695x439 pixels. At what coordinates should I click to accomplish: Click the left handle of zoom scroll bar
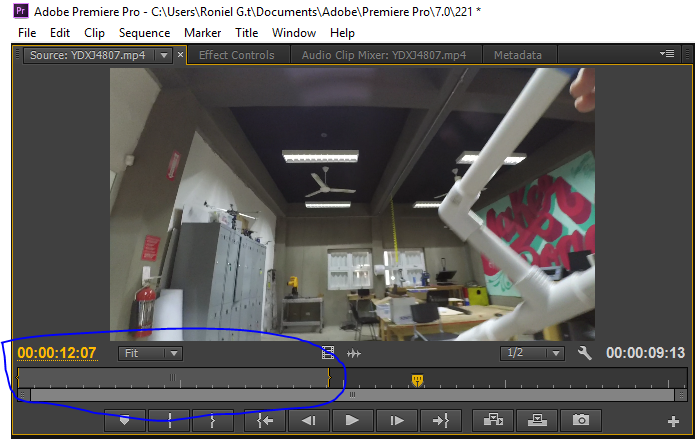click(23, 395)
